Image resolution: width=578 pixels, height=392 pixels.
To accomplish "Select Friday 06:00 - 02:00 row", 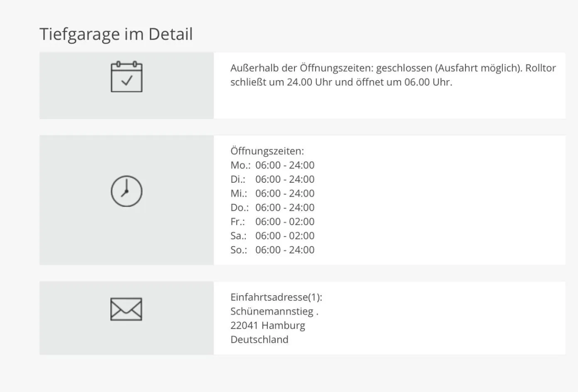I will (x=272, y=222).
